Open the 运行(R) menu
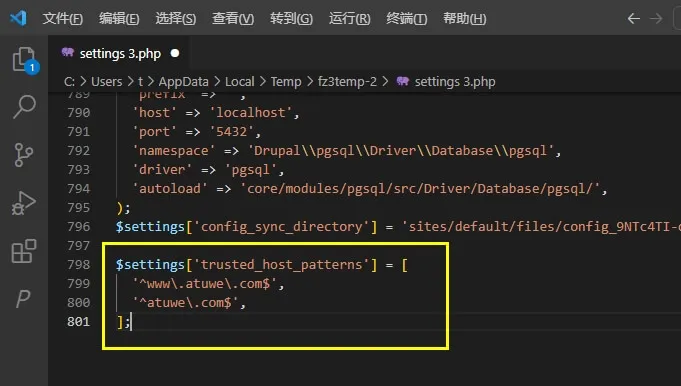The height and width of the screenshot is (386, 681). [350, 19]
